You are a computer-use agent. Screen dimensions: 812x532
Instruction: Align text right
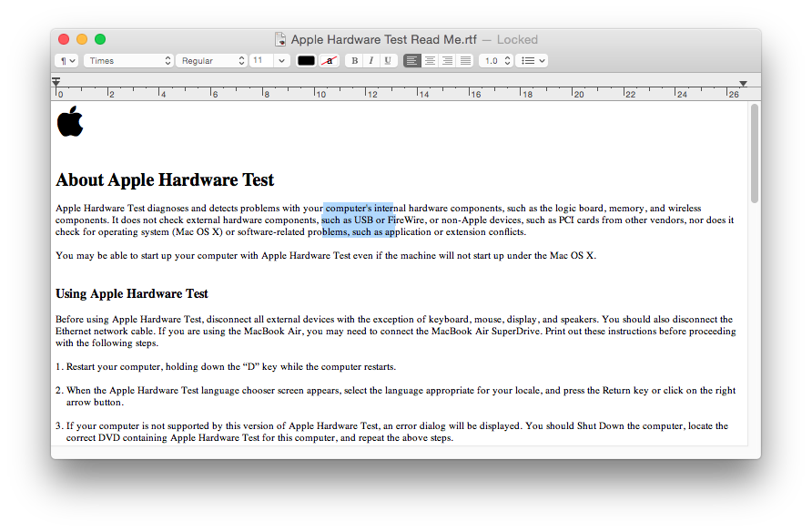[x=448, y=61]
